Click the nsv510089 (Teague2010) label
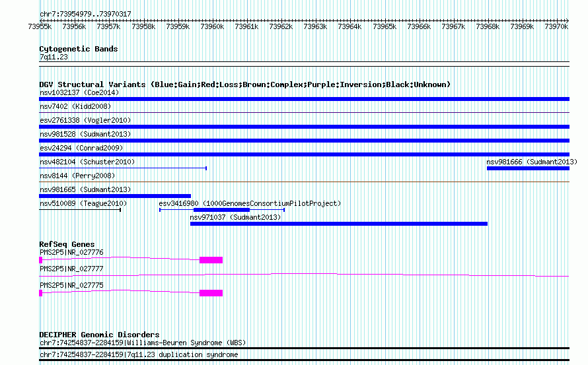588x365 pixels. [x=83, y=203]
